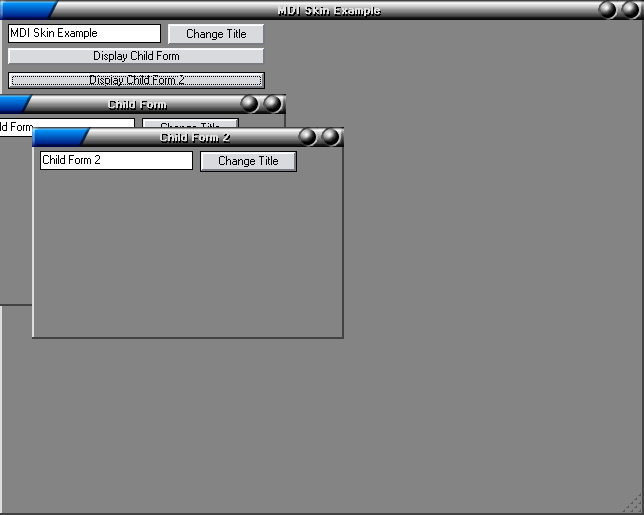Focus the partly hidden Child Form text field
The width and height of the screenshot is (644, 515).
pos(67,123)
